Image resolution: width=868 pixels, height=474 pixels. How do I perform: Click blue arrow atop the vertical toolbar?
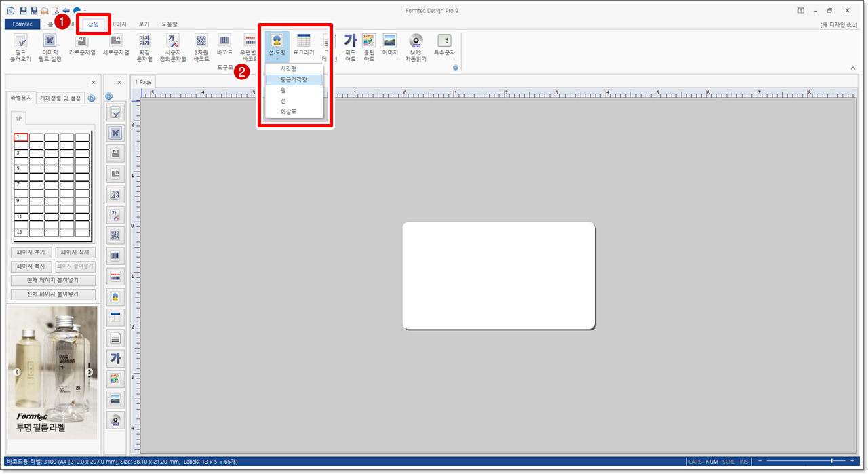[x=108, y=96]
